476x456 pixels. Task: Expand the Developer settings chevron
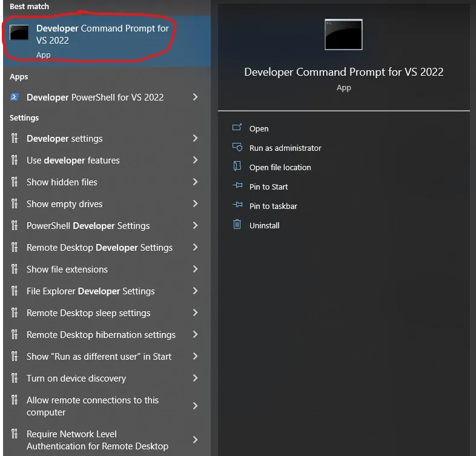click(196, 139)
